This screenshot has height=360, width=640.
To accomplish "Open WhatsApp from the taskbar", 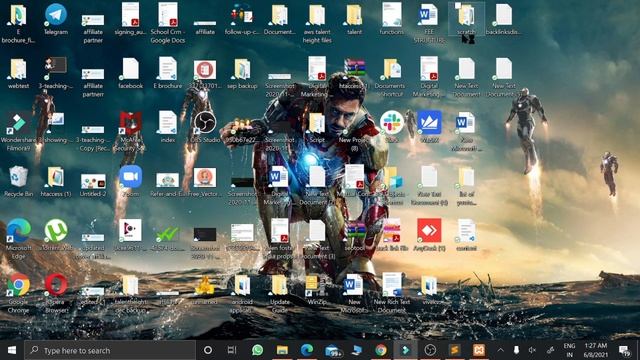I will pyautogui.click(x=258, y=350).
